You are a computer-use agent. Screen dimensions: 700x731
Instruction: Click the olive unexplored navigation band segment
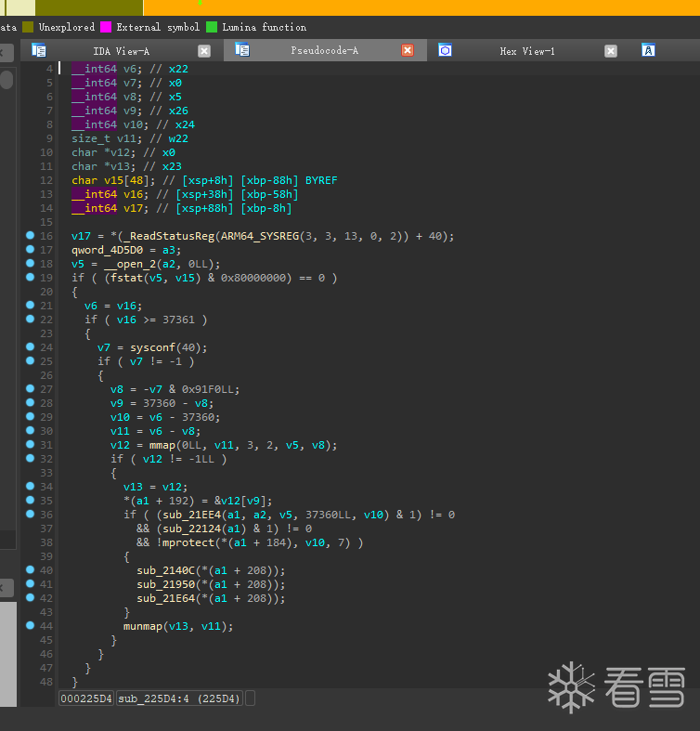coord(89,7)
